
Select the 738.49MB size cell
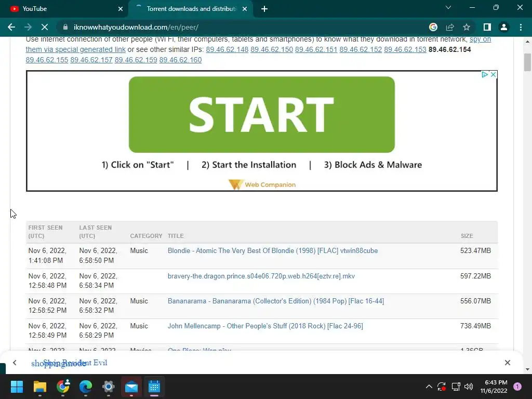(475, 326)
